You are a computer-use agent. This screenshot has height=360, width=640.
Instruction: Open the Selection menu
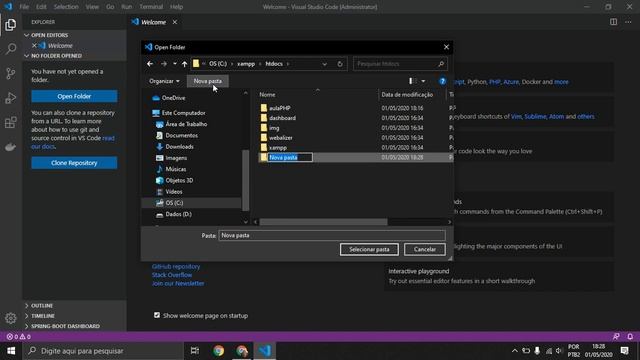click(66, 7)
